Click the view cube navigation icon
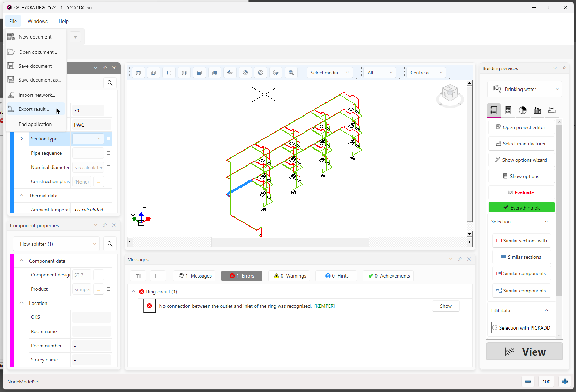The image size is (576, 392). 450,94
